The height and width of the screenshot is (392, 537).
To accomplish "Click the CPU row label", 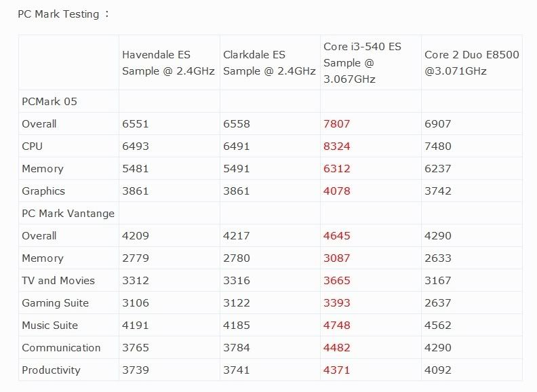I will pos(33,146).
